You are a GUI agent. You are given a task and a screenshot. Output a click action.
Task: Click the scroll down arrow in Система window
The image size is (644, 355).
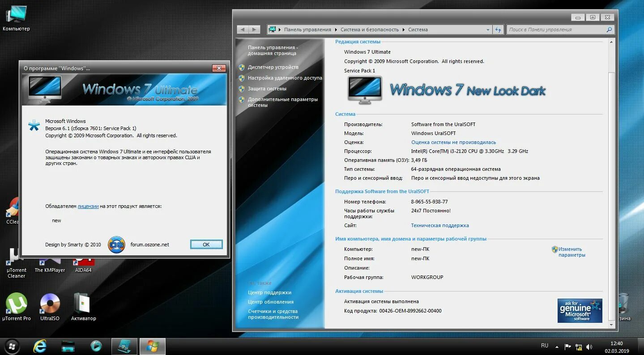click(x=611, y=325)
